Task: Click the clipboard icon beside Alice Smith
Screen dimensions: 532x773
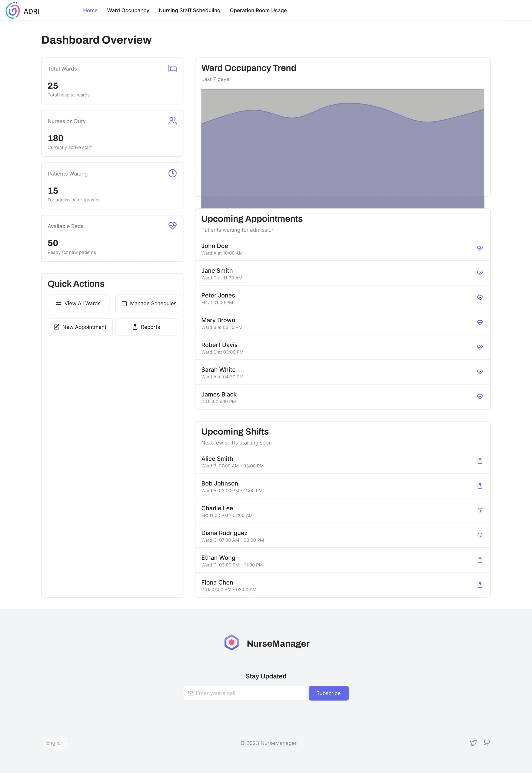Action: [480, 461]
